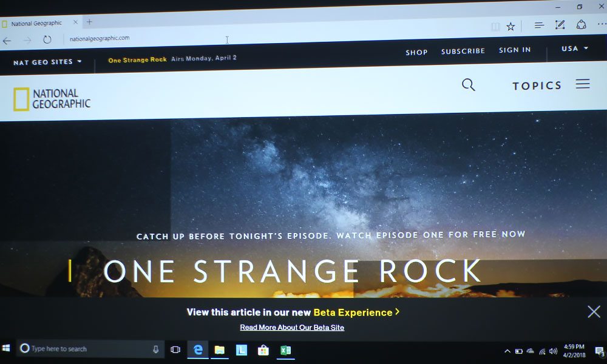Open the hamburger menu beside TOPICS
This screenshot has height=364, width=607.
click(x=583, y=84)
